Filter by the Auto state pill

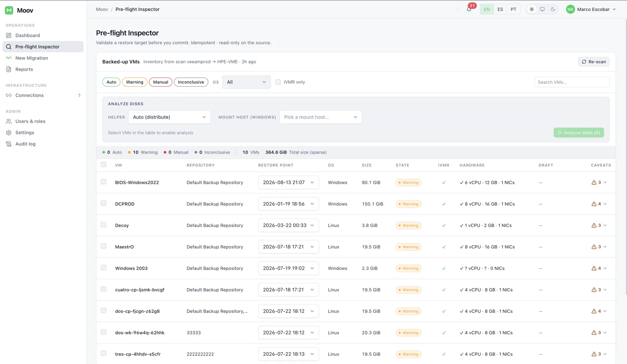pyautogui.click(x=111, y=82)
